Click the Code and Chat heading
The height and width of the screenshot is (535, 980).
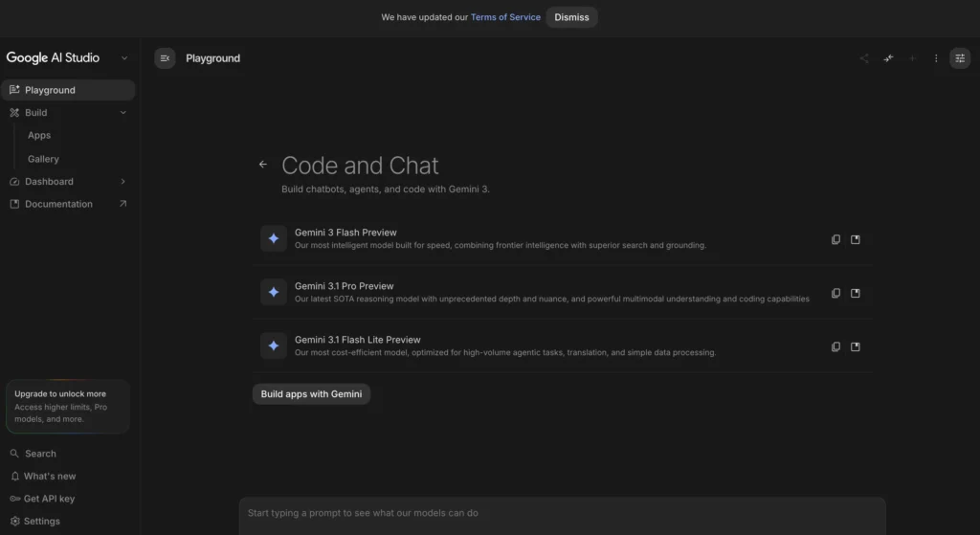pos(360,166)
